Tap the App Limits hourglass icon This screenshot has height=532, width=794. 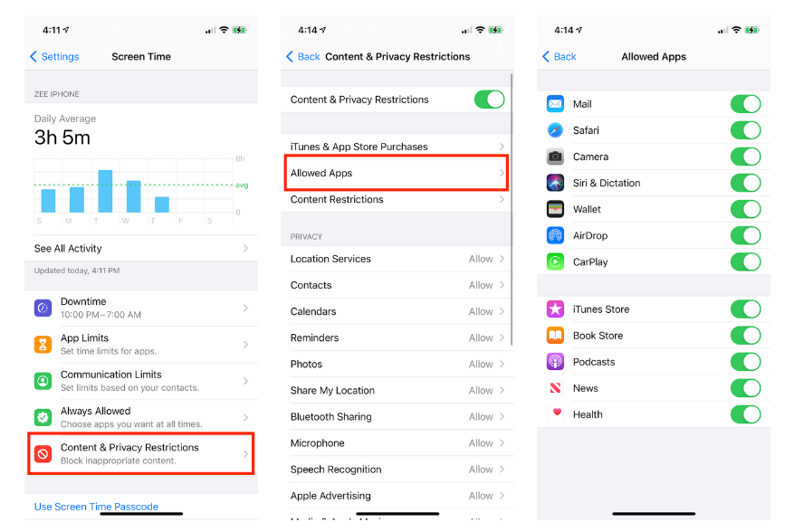coord(43,344)
